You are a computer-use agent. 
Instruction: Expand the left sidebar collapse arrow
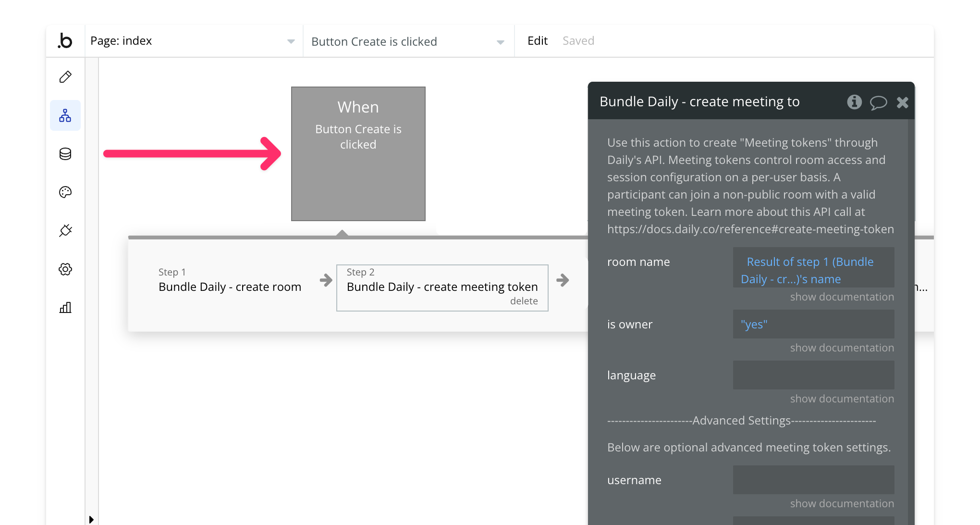[91, 519]
